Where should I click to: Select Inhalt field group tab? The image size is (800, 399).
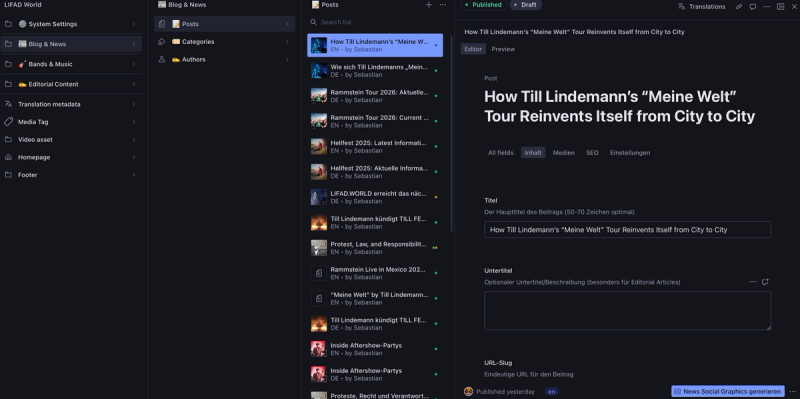click(x=533, y=153)
